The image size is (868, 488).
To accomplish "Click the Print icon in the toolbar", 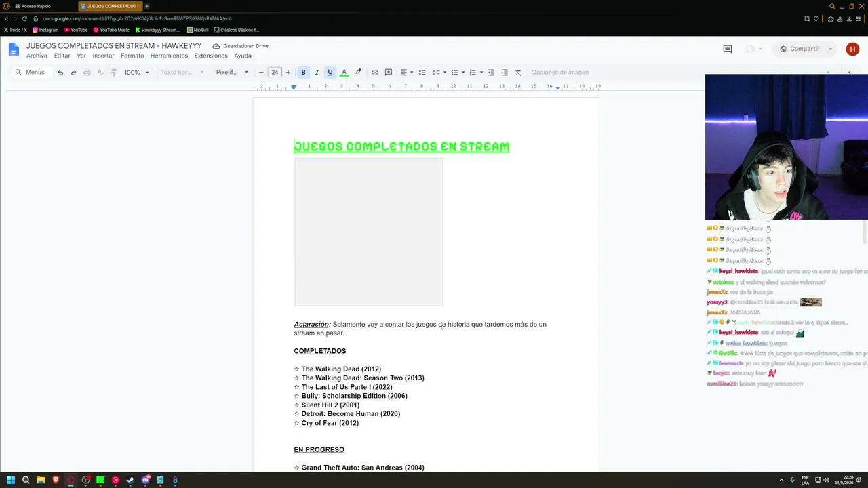I will point(87,73).
